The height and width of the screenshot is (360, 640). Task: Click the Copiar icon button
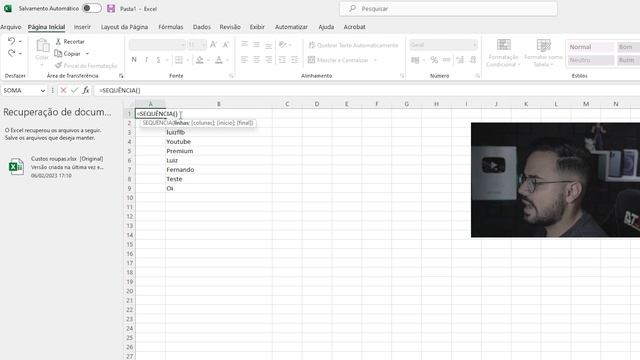pyautogui.click(x=58, y=53)
